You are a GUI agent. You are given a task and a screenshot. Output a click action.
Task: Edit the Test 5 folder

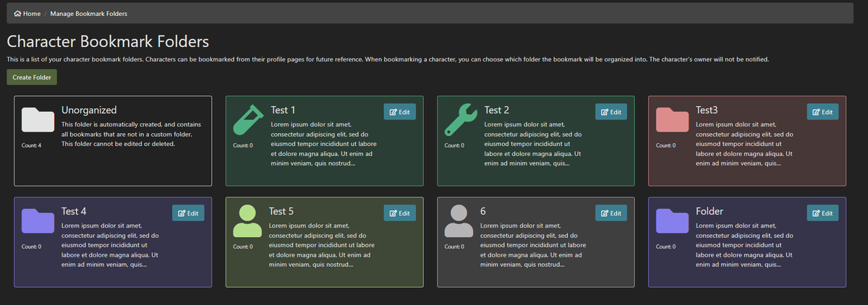(x=399, y=213)
